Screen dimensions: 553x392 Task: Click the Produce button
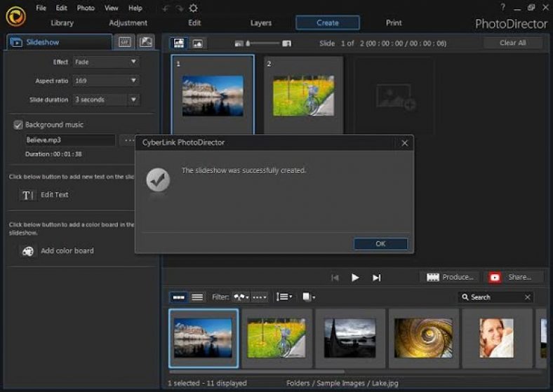(451, 277)
